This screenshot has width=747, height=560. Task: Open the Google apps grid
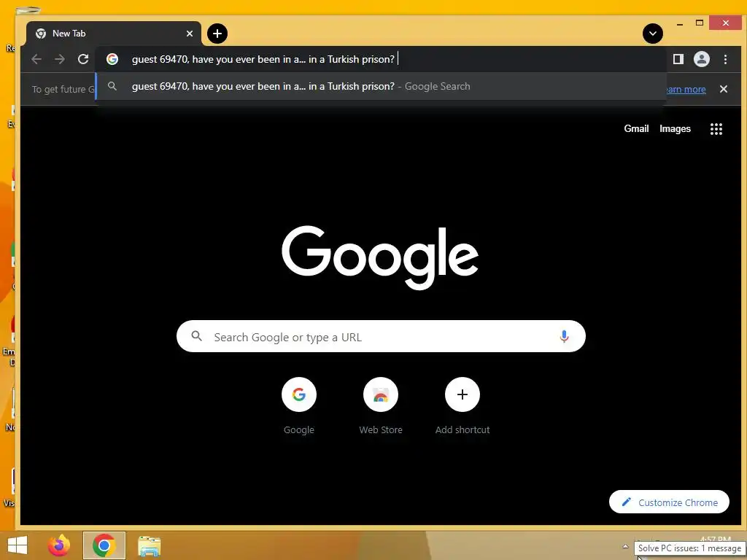[x=716, y=129]
